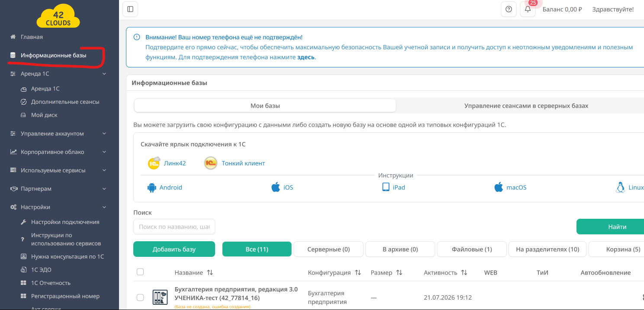This screenshot has height=310, width=644.
Task: Click the activity date 21.07.2026 19:12
Action: (448, 297)
